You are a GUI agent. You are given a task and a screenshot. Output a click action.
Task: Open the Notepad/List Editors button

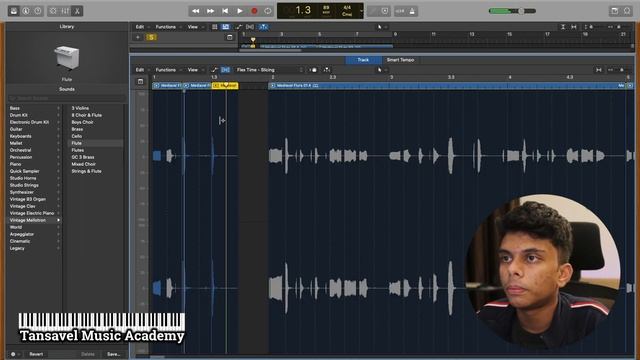(x=615, y=11)
